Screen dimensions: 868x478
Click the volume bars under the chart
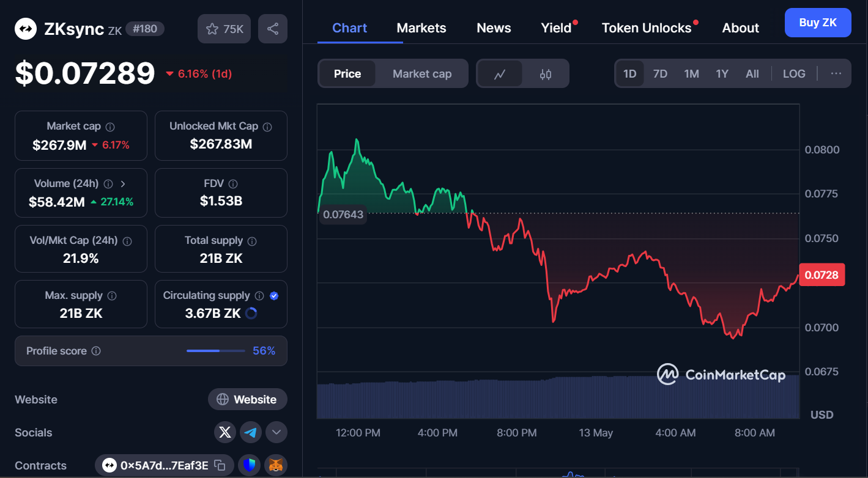coord(558,397)
